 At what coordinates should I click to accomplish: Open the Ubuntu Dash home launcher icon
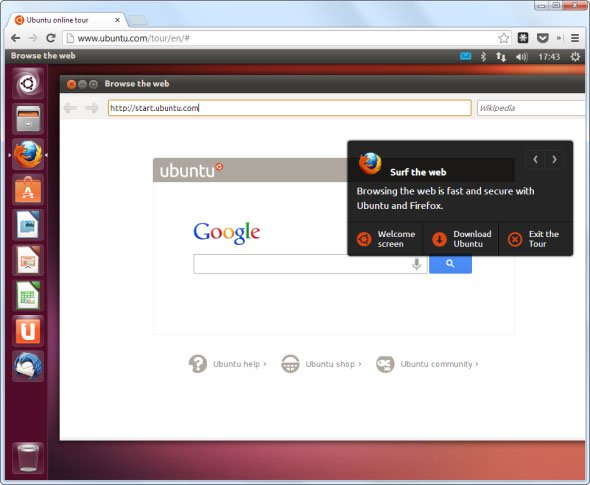click(28, 83)
